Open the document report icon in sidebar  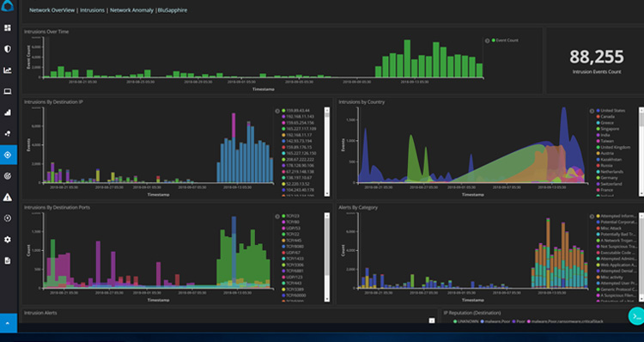pos(8,260)
